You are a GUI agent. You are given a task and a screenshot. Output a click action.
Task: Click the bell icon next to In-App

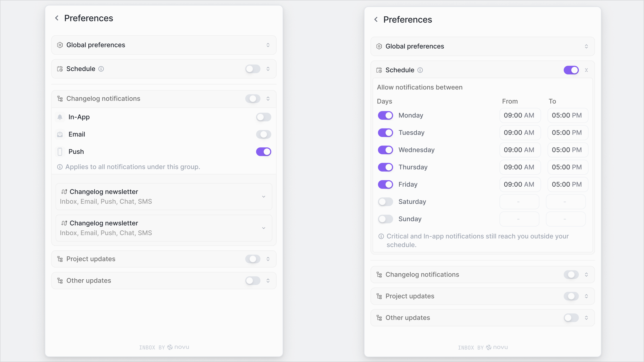60,117
